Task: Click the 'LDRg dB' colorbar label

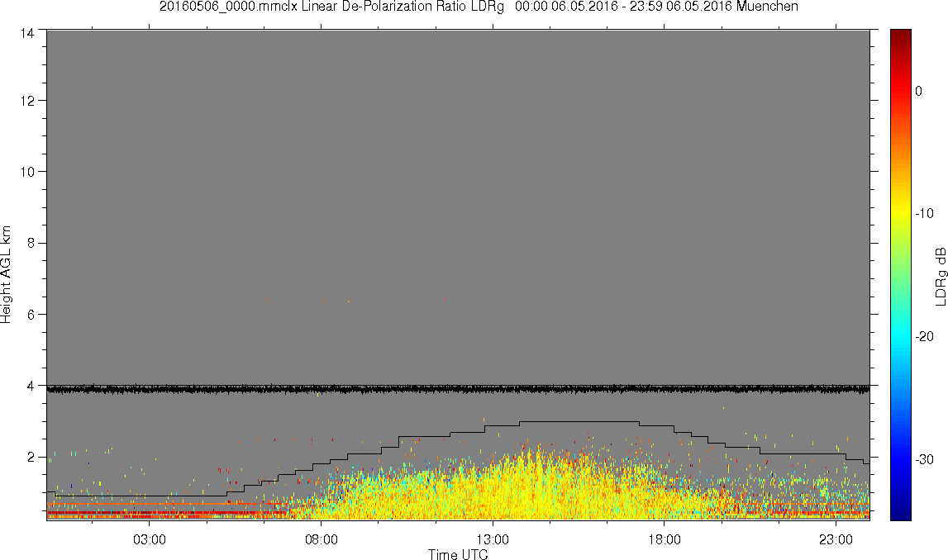Action: tap(940, 276)
